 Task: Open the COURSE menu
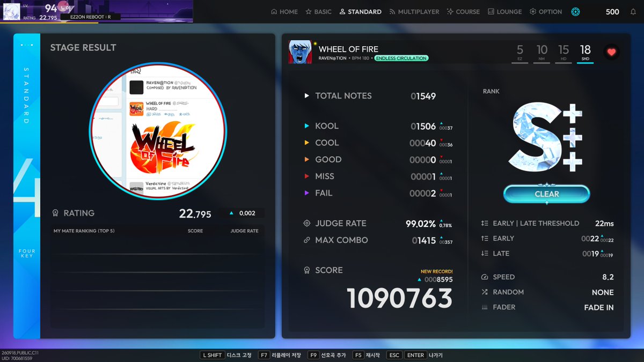(463, 11)
